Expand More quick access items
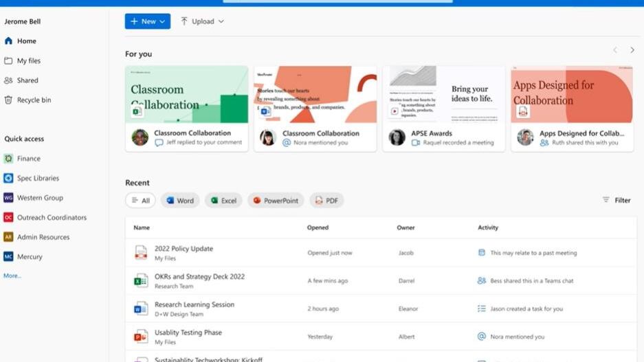644x362 pixels. (x=12, y=275)
